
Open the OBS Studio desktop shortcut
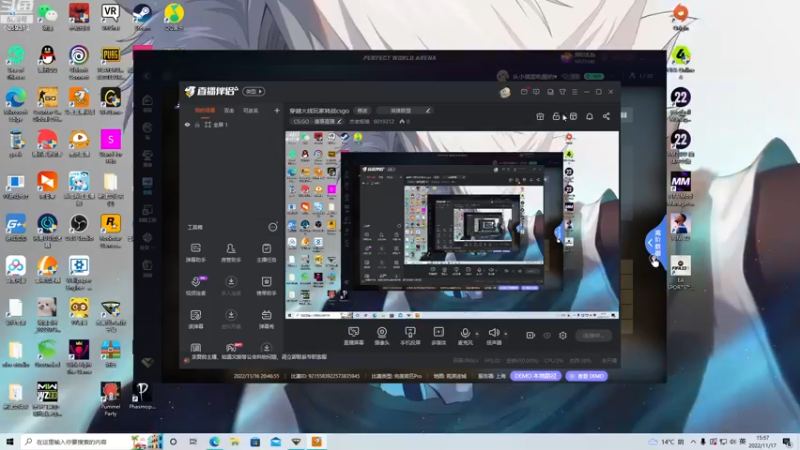tap(79, 228)
